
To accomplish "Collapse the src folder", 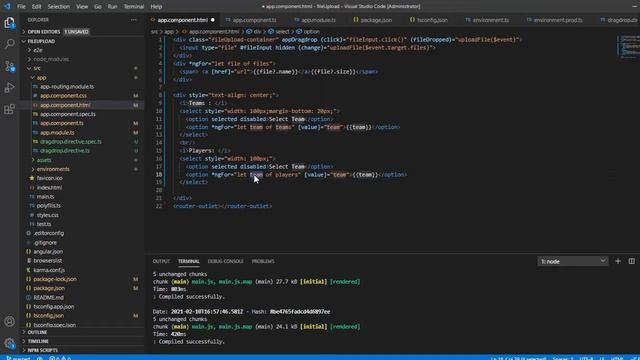I will click(x=37, y=68).
